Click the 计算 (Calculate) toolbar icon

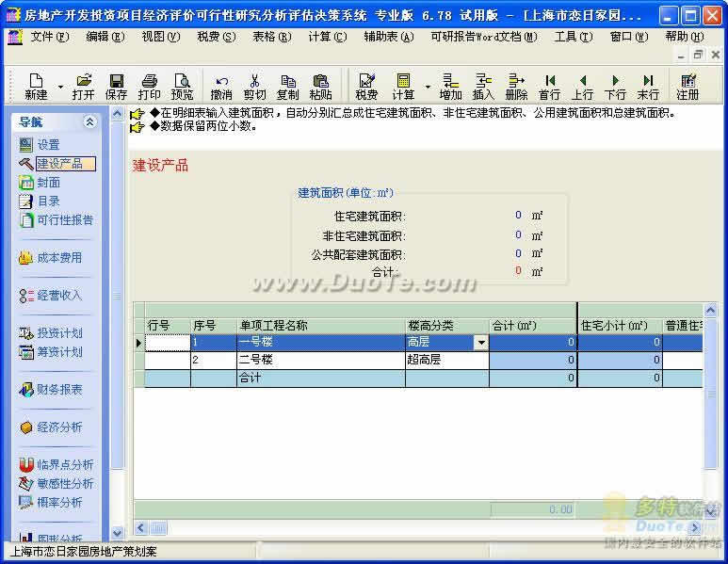pyautogui.click(x=403, y=87)
